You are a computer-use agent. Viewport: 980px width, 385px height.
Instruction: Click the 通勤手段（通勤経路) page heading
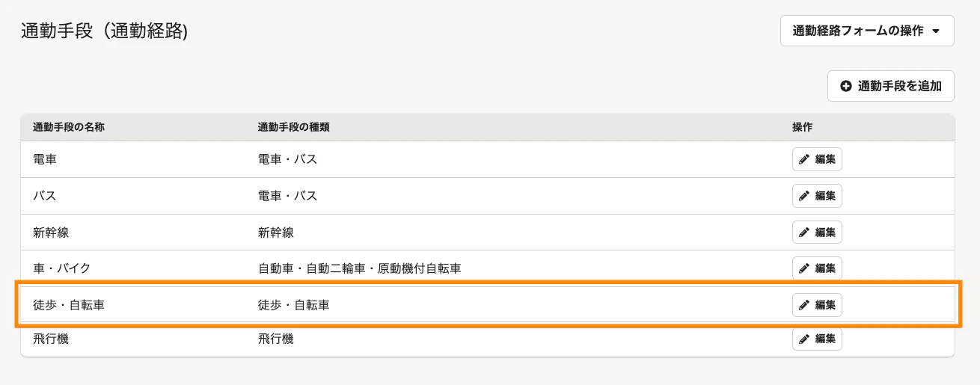pyautogui.click(x=104, y=31)
